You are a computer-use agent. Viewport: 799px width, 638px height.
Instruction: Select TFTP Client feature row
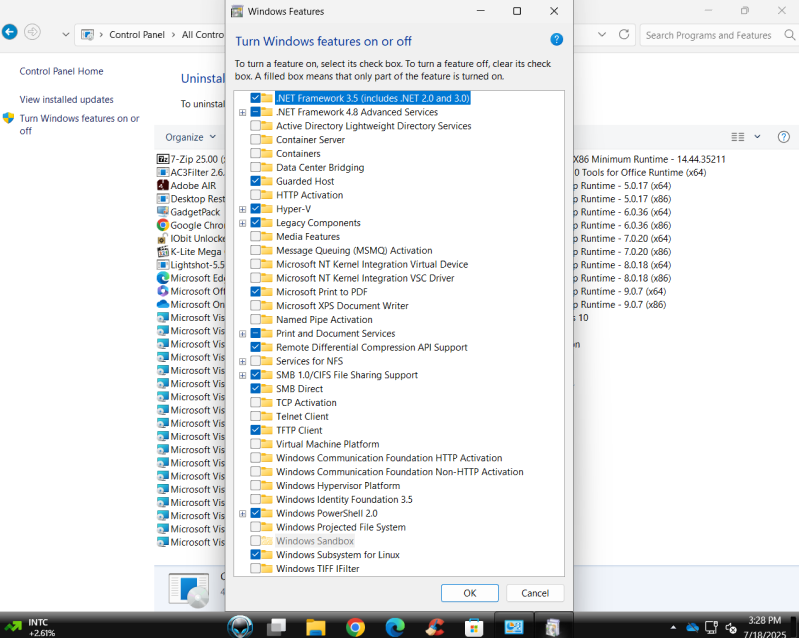[299, 430]
